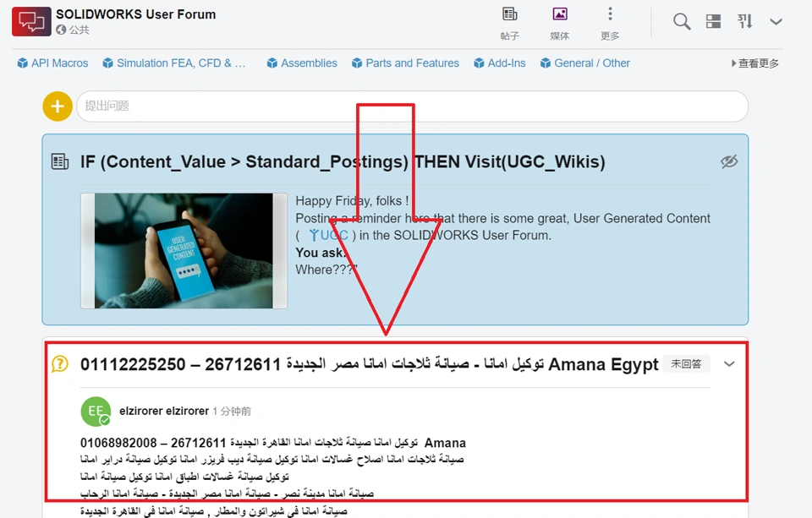Open the Amana Egypt question title
Screen dimensions: 812x518
(369, 364)
